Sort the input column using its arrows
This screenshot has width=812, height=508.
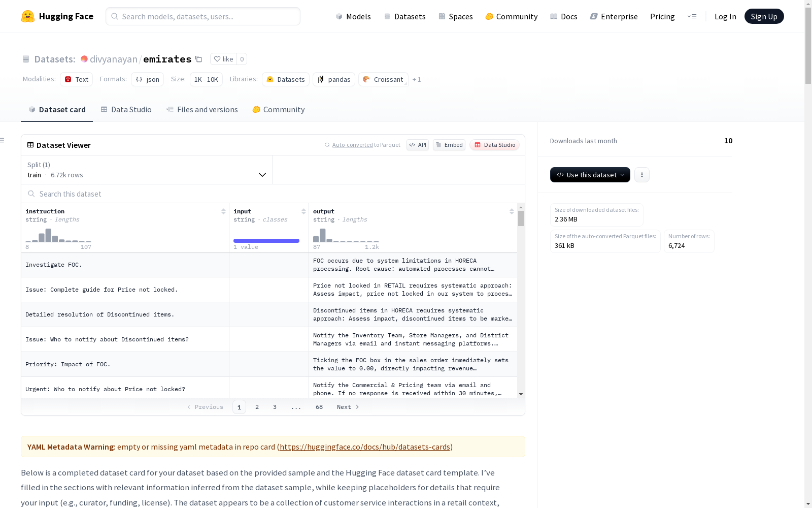303,211
